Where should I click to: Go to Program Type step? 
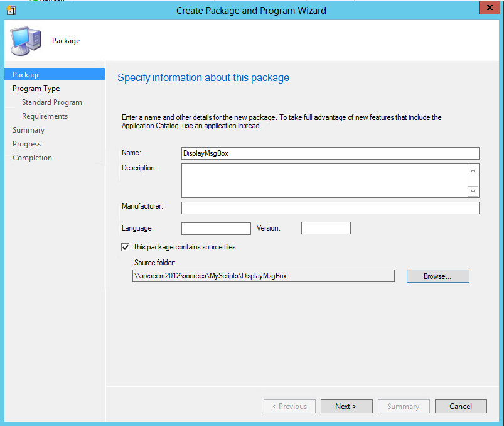click(x=36, y=89)
